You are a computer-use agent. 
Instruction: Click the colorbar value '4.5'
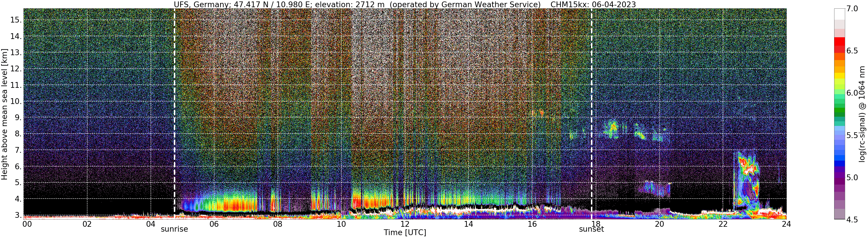[852, 220]
